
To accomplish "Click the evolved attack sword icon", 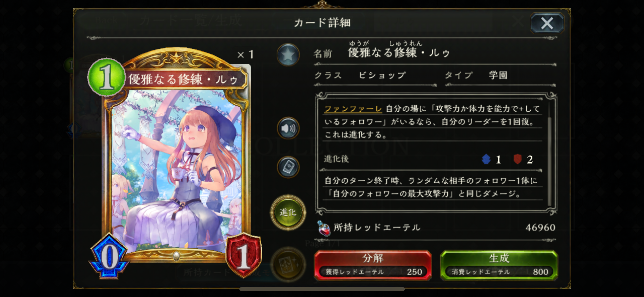I will (486, 159).
